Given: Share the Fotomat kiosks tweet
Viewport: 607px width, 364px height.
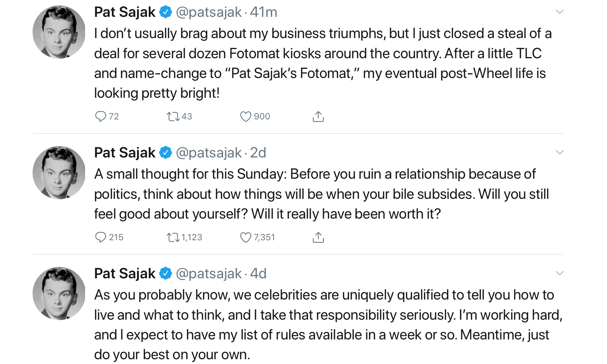Looking at the screenshot, I should click(x=318, y=116).
